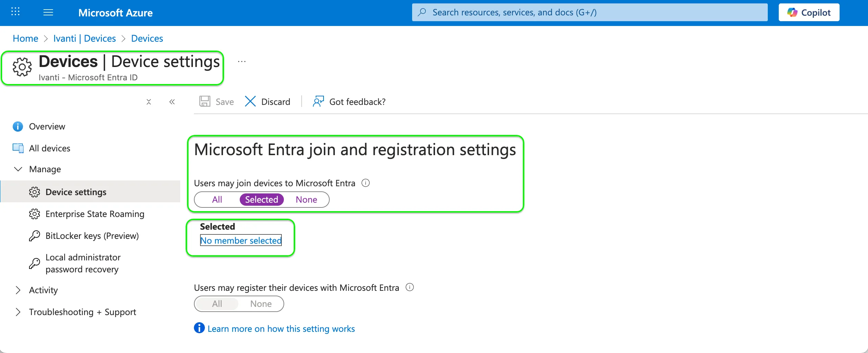
Task: Click the feedback person icon
Action: tap(318, 101)
